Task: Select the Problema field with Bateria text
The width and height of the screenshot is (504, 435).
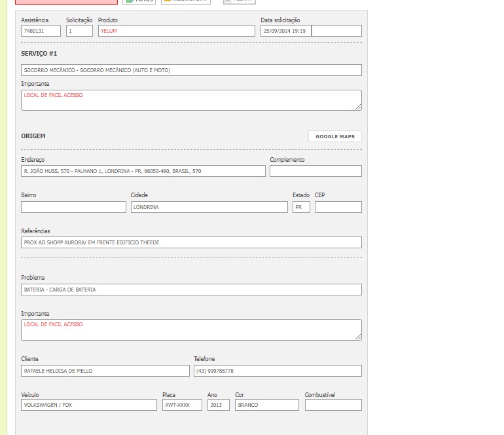Action: (191, 290)
